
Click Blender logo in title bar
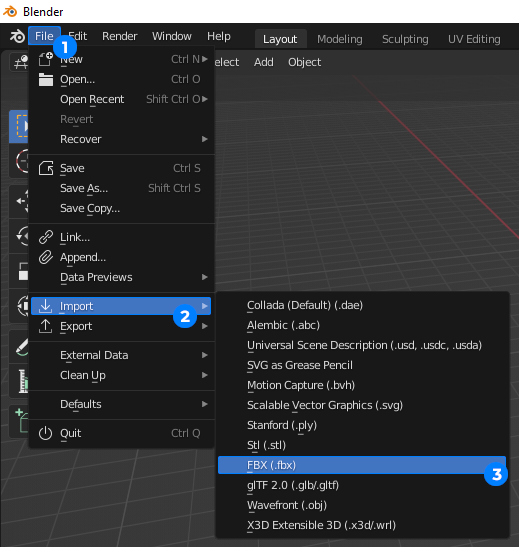click(10, 12)
